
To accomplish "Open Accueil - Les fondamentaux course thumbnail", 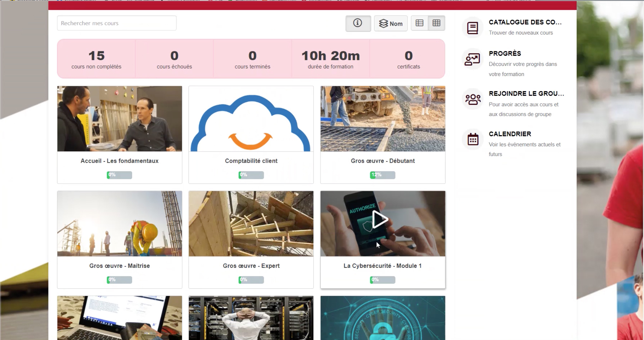I will pyautogui.click(x=119, y=119).
